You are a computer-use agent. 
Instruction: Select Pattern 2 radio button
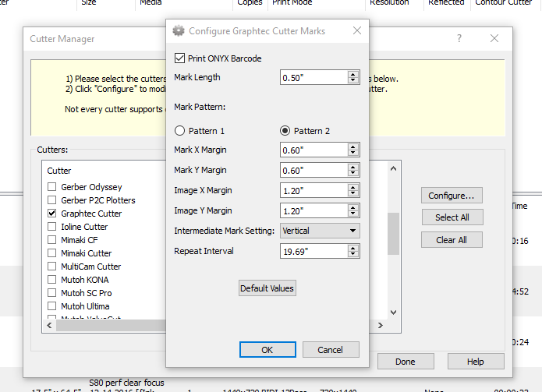(285, 131)
